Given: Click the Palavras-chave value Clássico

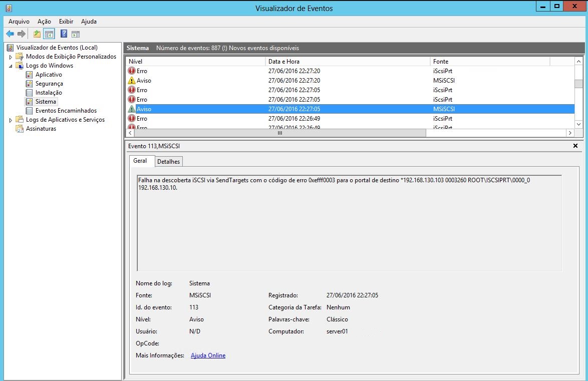Looking at the screenshot, I should pos(337,319).
